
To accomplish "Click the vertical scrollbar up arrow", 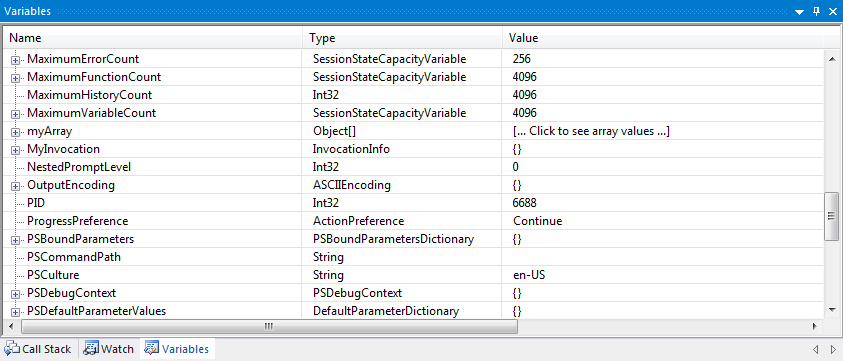I will tap(832, 58).
